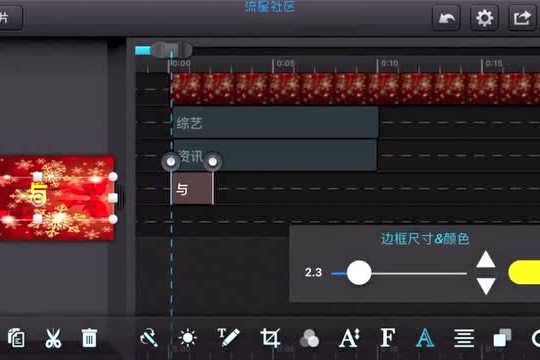540x360 pixels.
Task: Click the red snowflake video track
Action: click(355, 89)
